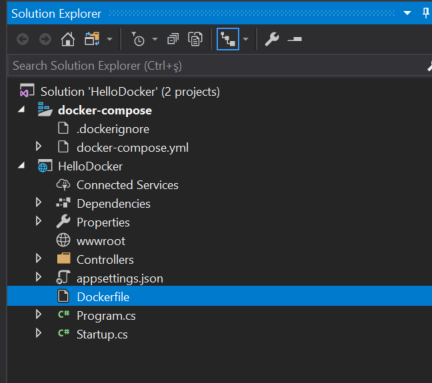Select Program.cs file
432x383 pixels.
pyautogui.click(x=106, y=316)
